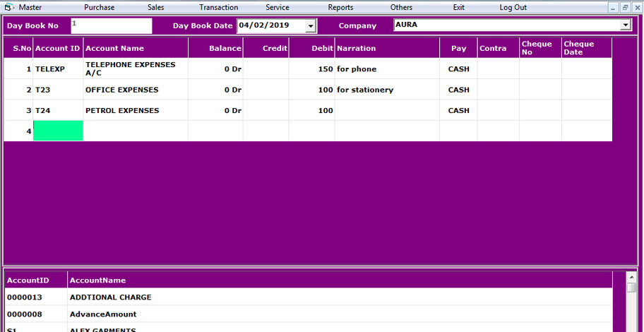Viewport: 644px width, 332px height.
Task: Click CASH pay cell in TELEXP row
Action: point(458,69)
